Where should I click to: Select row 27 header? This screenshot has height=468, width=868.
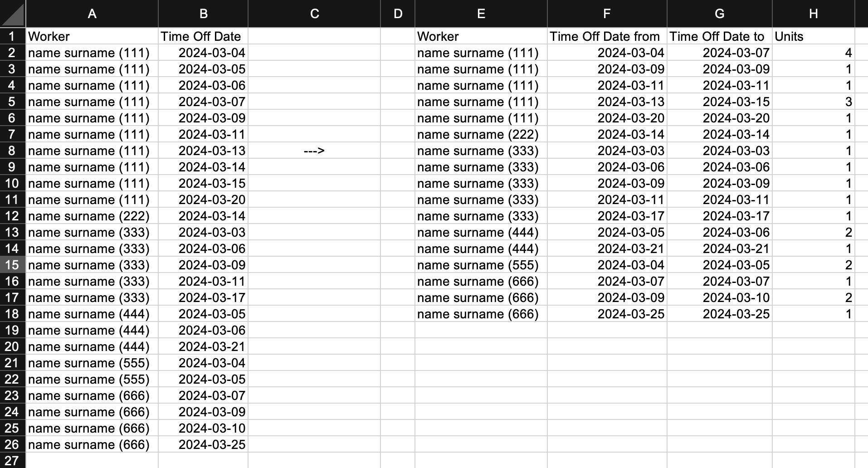click(x=13, y=460)
